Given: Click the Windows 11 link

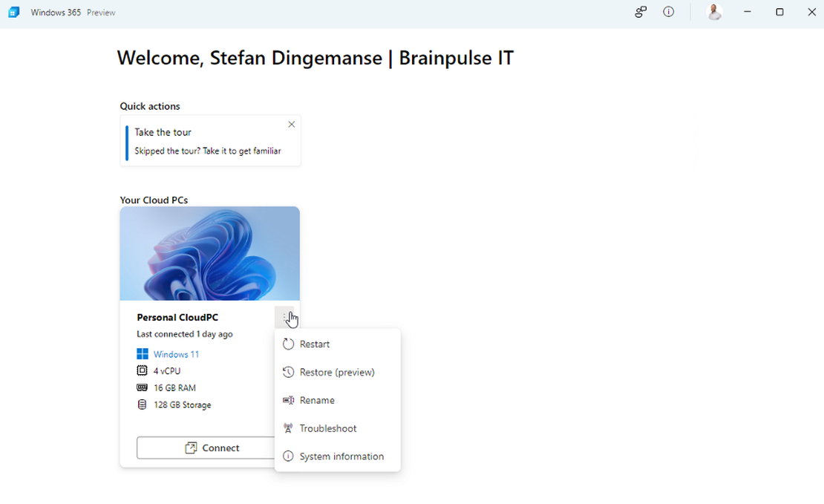Looking at the screenshot, I should (x=176, y=354).
